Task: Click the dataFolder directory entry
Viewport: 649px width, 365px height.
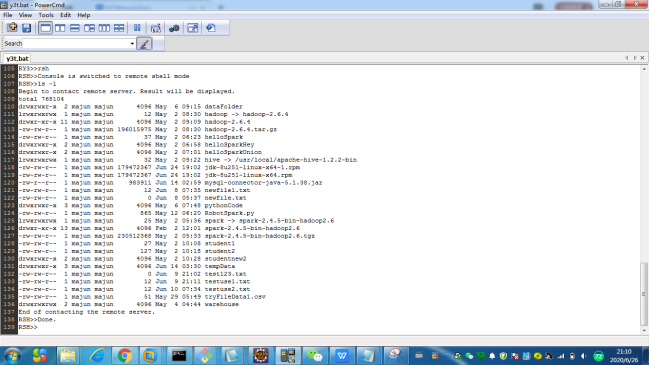Action: click(224, 107)
